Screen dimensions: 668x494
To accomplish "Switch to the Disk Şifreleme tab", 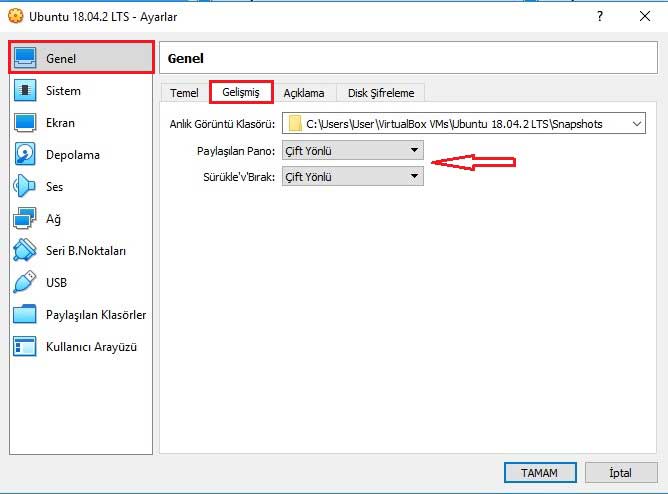I will click(381, 92).
